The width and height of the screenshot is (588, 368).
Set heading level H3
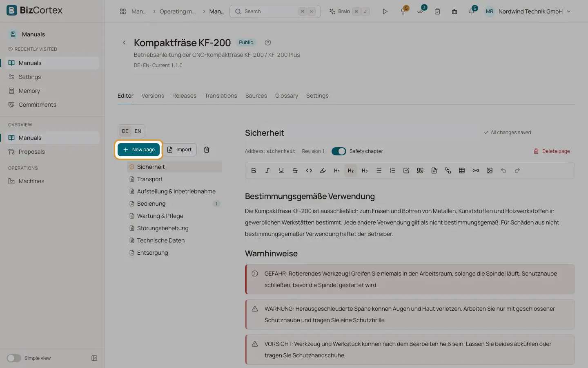365,171
